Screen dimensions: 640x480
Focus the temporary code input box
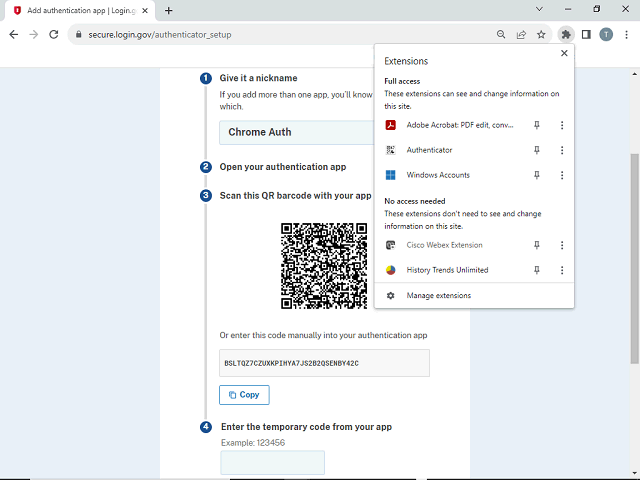pos(273,462)
